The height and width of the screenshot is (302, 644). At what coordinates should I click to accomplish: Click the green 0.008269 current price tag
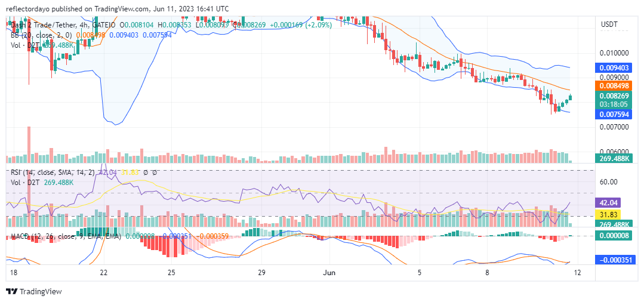[x=615, y=95]
